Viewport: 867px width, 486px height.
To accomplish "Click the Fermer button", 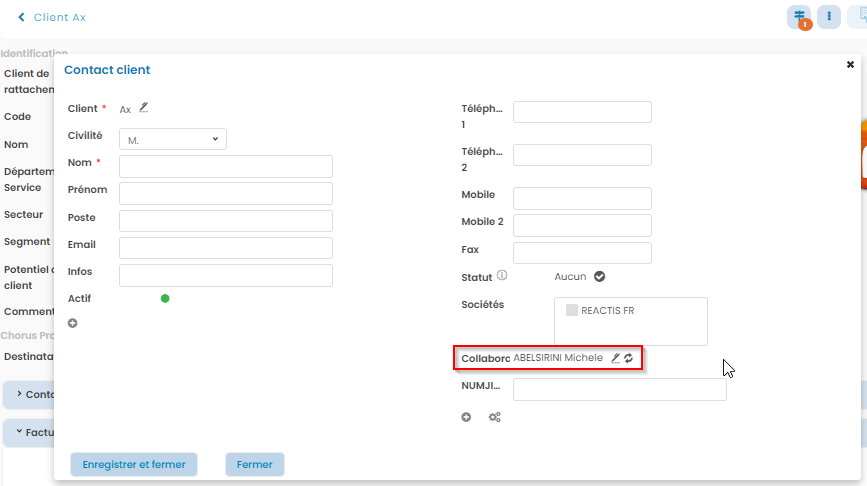I will coord(255,464).
